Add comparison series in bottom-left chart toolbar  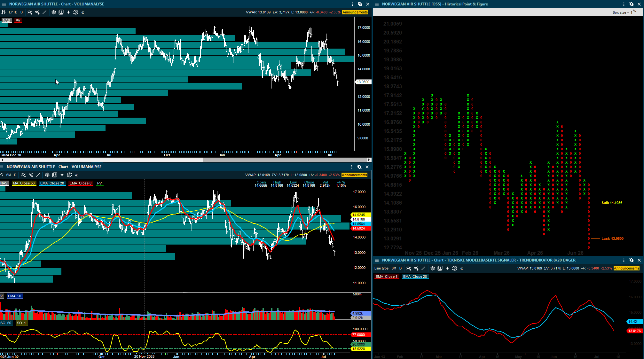pyautogui.click(x=31, y=175)
